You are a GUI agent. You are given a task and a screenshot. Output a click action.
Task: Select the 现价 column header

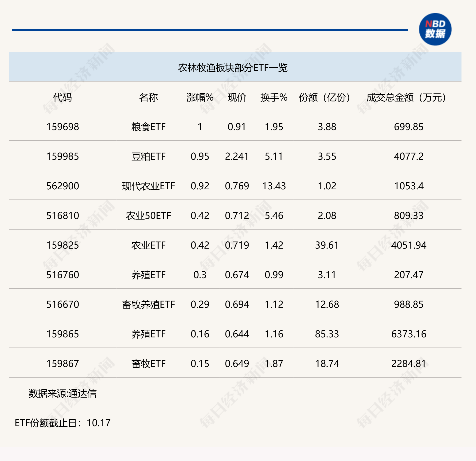[237, 98]
